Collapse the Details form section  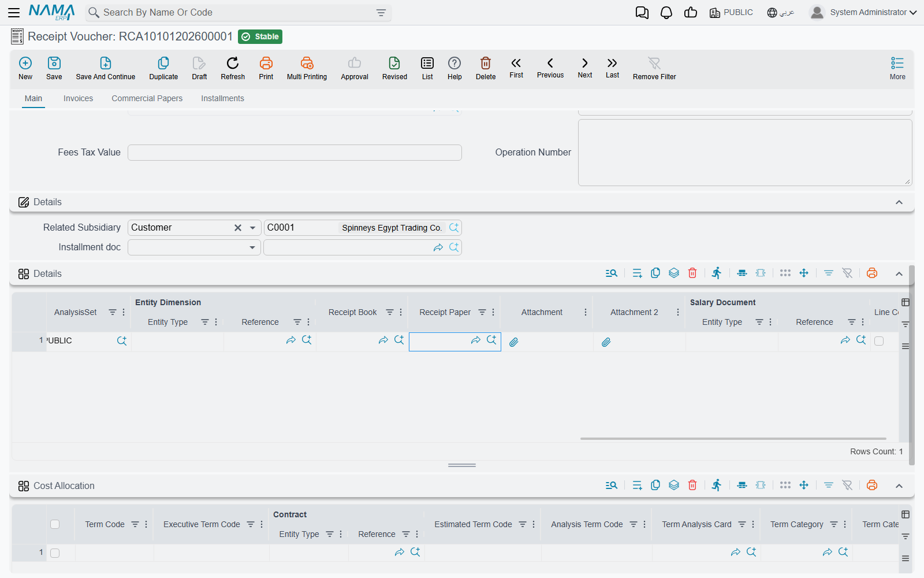point(899,202)
